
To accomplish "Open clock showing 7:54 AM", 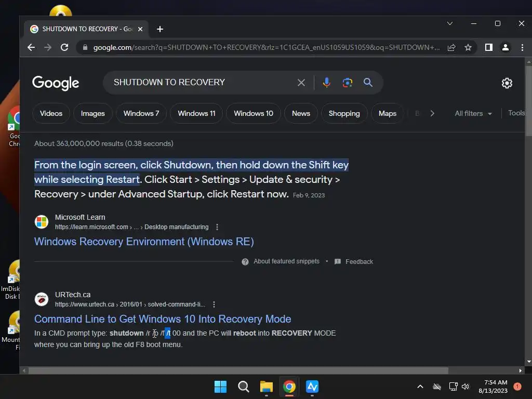I will [493, 387].
